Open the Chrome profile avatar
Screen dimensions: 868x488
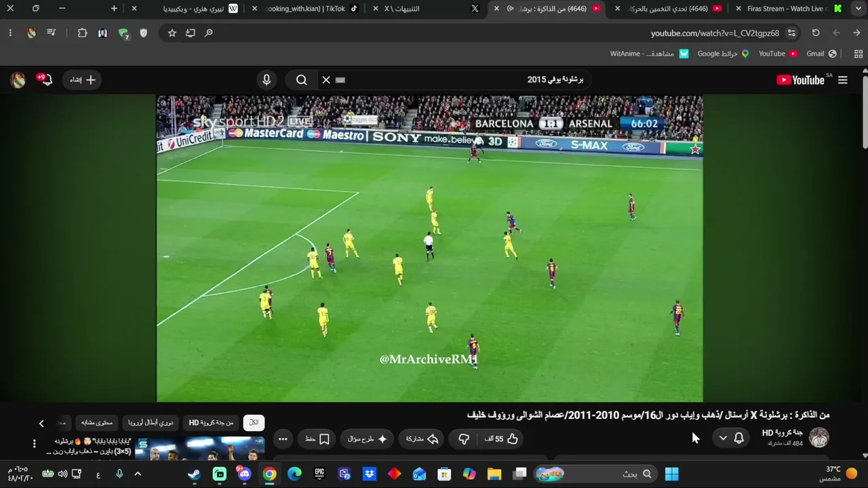[x=31, y=33]
